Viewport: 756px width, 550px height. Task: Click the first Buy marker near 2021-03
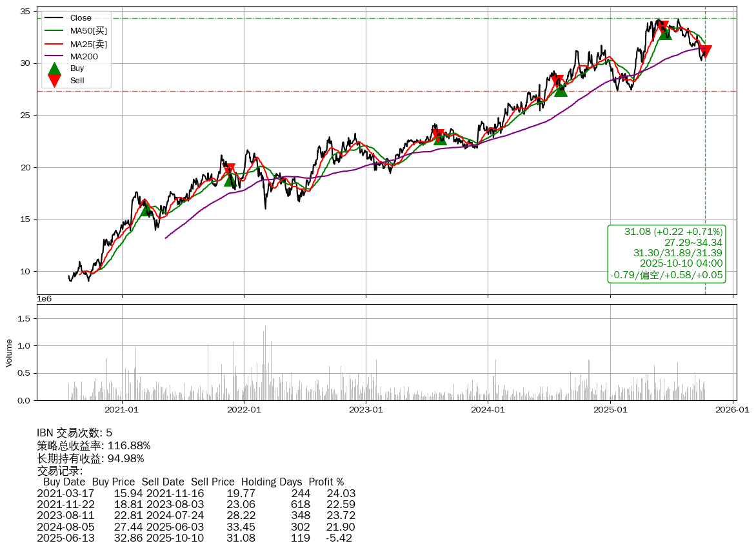147,208
